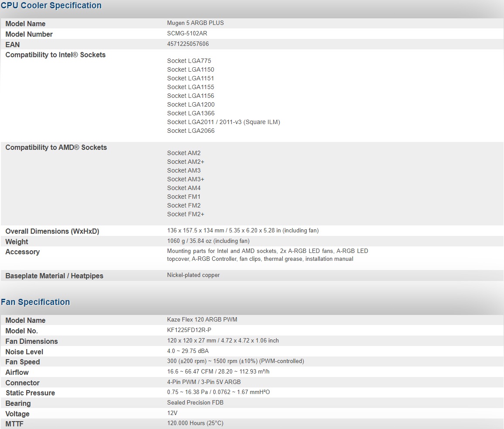Click the MTTF value of 120.000 Hours
Viewport: 504px width, 429px height.
point(195,423)
